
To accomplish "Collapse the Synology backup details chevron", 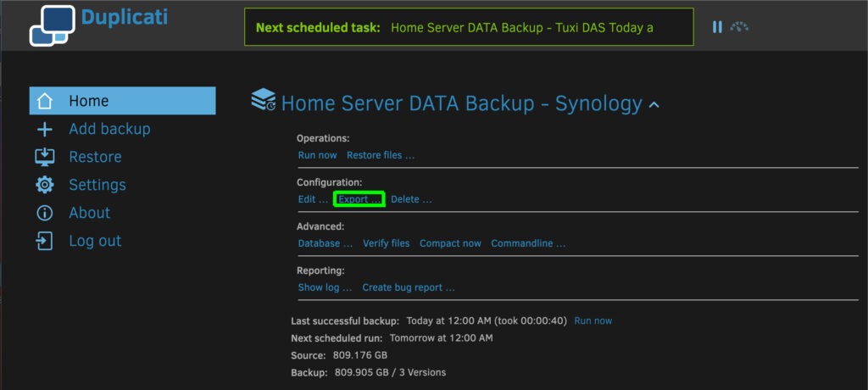I will [654, 105].
